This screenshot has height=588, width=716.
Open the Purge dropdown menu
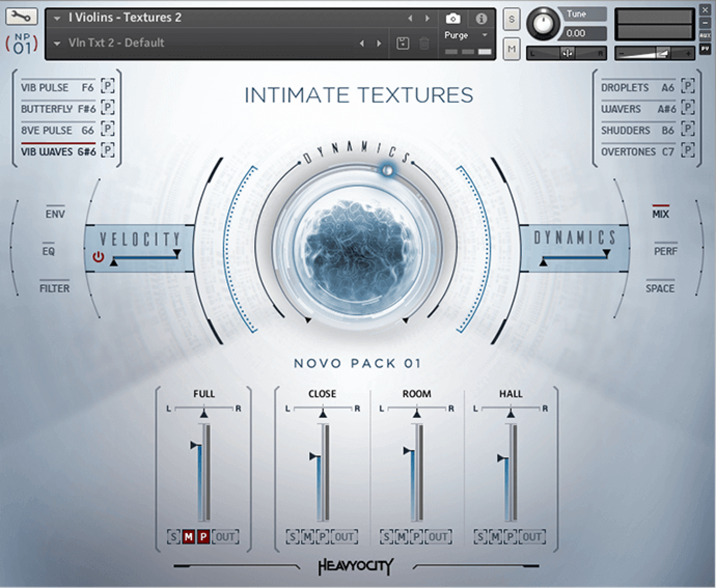[467, 35]
